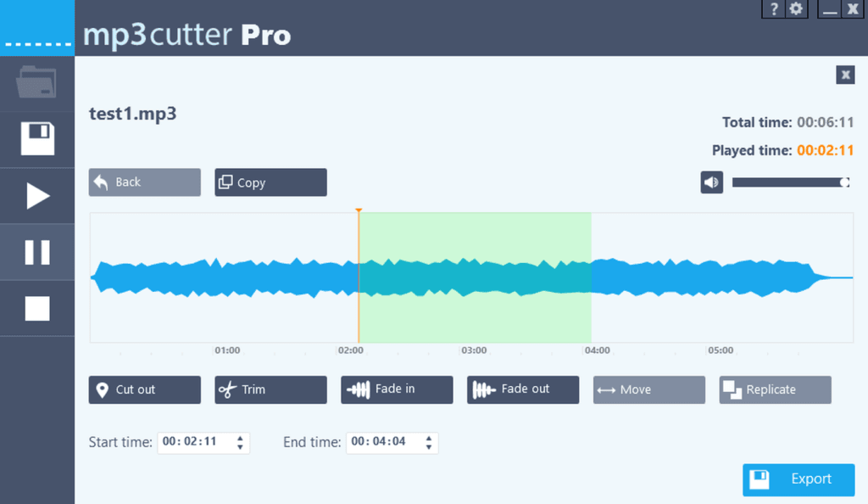The height and width of the screenshot is (504, 868).
Task: Go Back to the previous screen
Action: click(144, 182)
